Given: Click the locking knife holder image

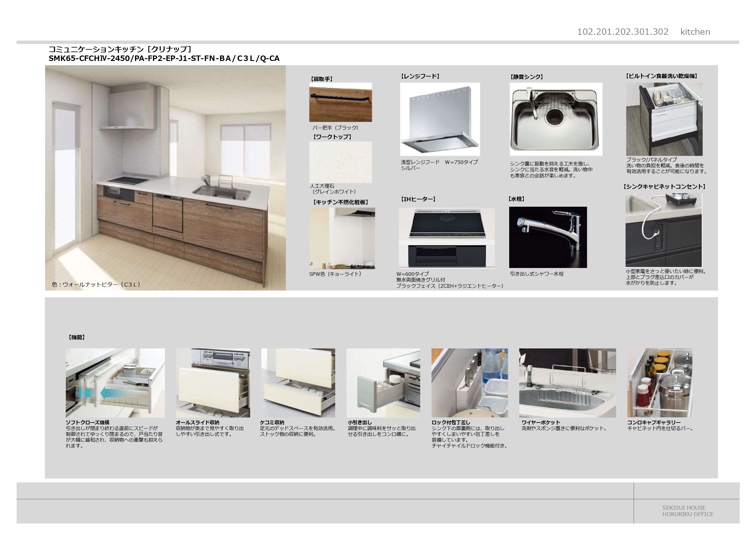Looking at the screenshot, I should pos(470,383).
